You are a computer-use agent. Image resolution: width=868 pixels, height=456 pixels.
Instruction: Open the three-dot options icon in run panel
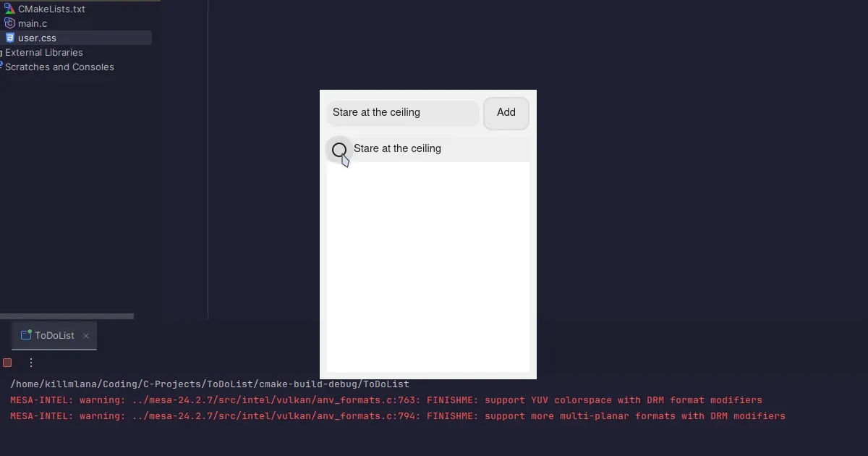(x=30, y=362)
